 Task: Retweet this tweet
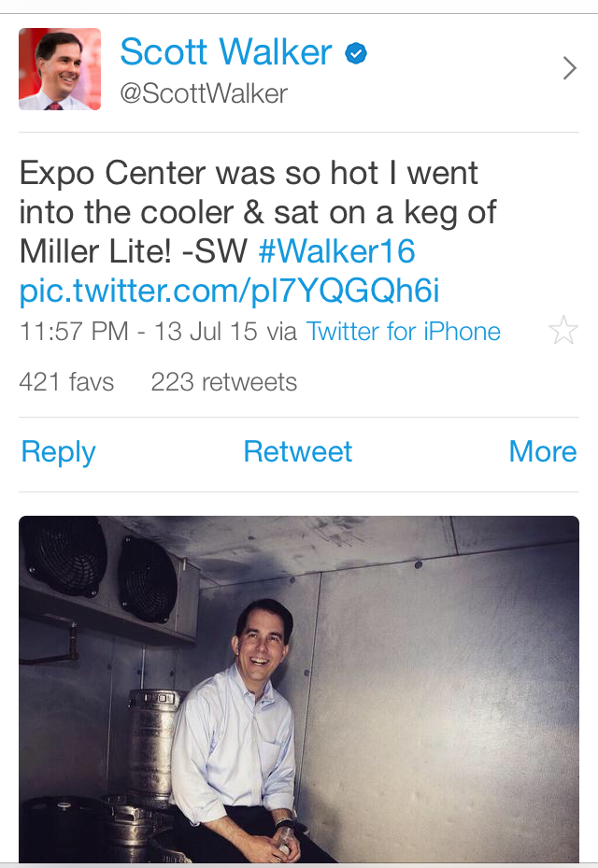pos(297,452)
